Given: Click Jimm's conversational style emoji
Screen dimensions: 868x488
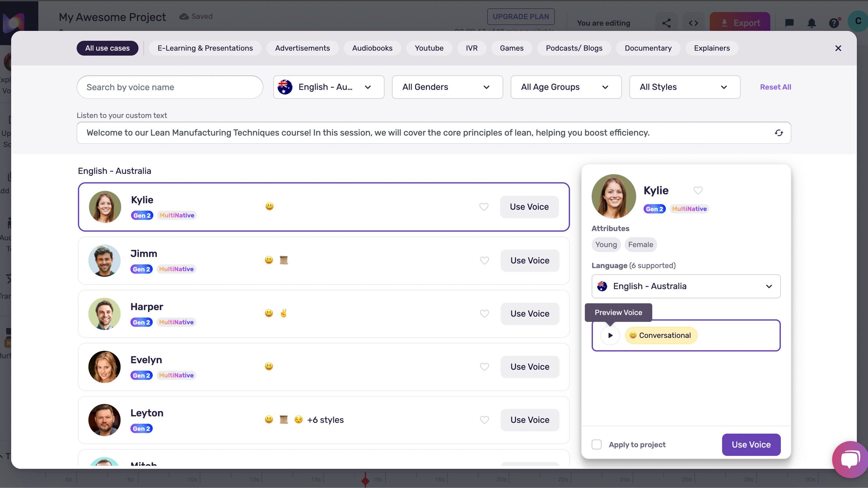Looking at the screenshot, I should click(269, 260).
